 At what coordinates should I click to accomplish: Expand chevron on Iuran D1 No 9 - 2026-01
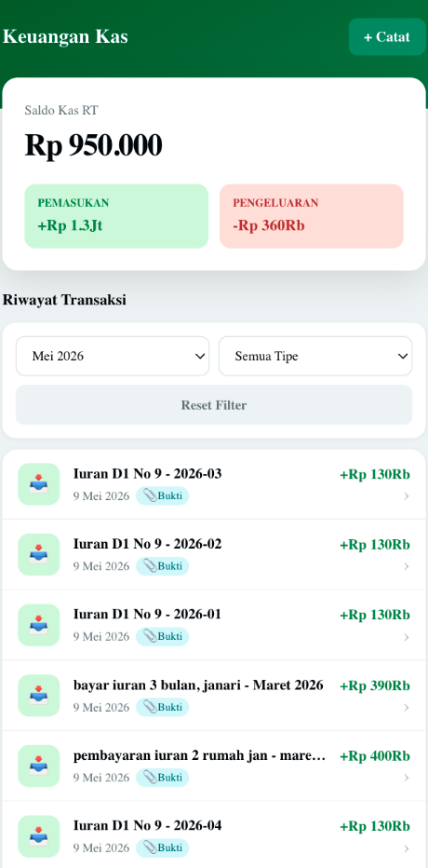[x=407, y=637]
